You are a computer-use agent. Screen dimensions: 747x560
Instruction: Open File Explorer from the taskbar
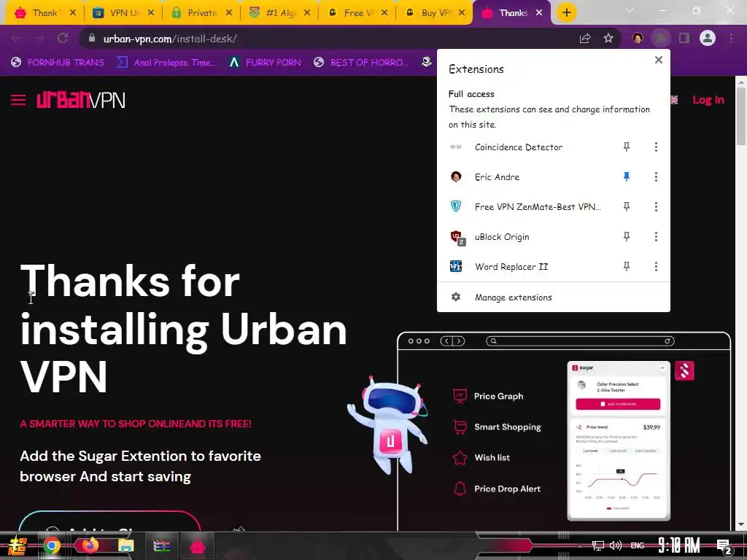tap(125, 545)
